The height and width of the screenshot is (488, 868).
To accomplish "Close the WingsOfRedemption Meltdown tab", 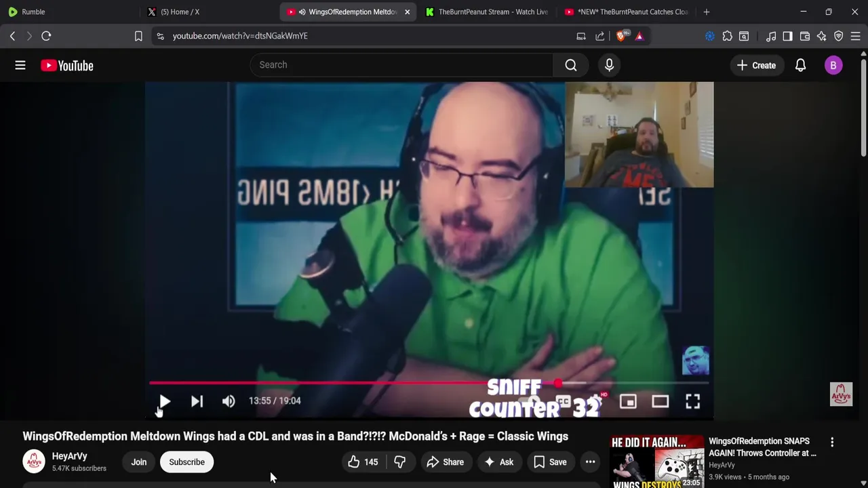I will (407, 12).
